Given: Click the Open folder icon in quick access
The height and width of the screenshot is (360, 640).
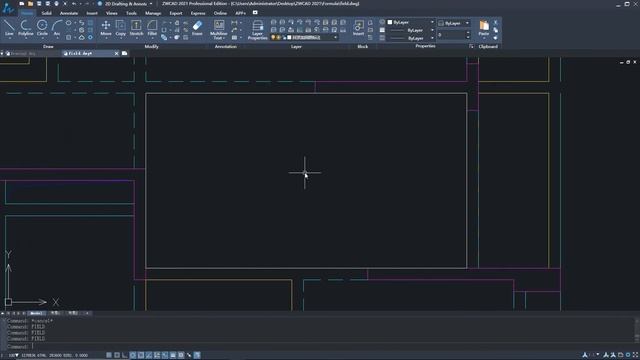Looking at the screenshot, I should click(x=30, y=4).
